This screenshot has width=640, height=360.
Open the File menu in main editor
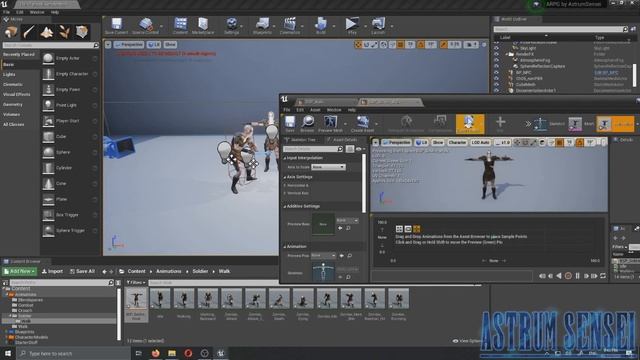tap(7, 12)
